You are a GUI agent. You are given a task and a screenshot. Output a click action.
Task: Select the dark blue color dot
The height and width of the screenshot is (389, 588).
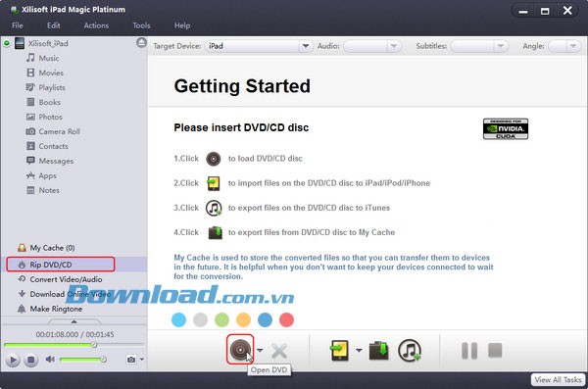click(x=266, y=320)
